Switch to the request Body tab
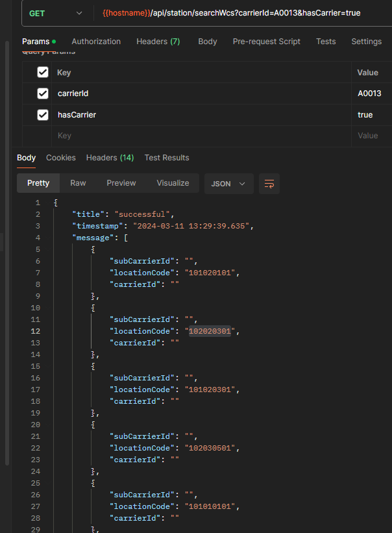 pyautogui.click(x=208, y=42)
